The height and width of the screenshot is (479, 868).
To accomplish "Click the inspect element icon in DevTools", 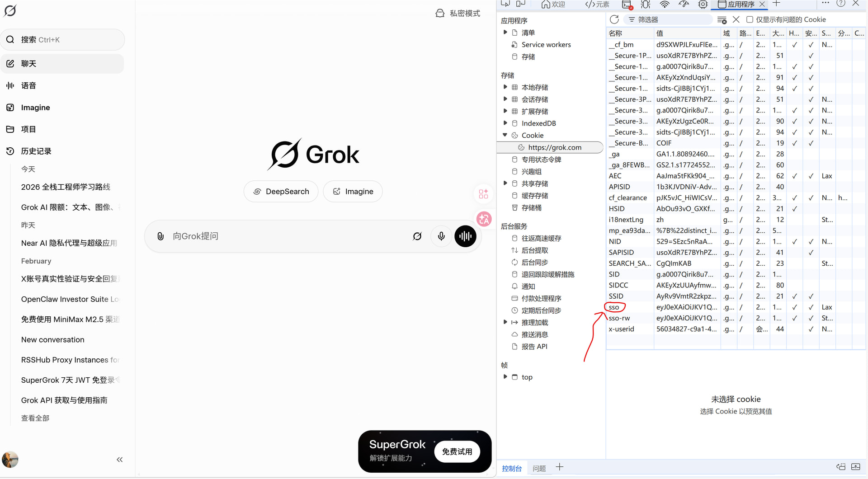I will click(x=506, y=4).
